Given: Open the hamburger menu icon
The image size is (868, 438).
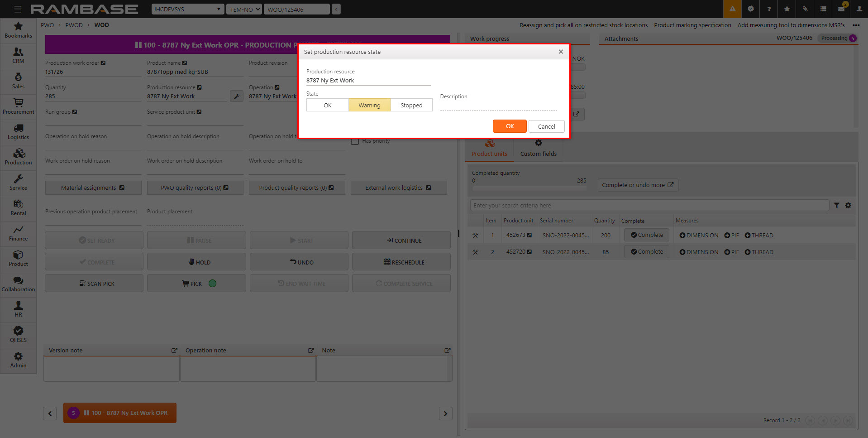Looking at the screenshot, I should point(18,9).
